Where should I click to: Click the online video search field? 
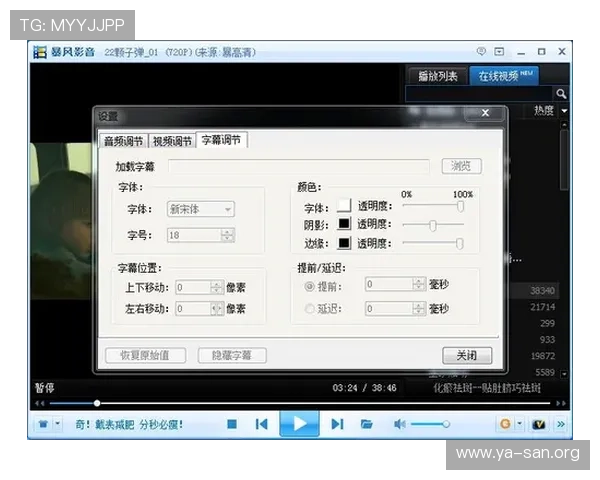(480, 93)
